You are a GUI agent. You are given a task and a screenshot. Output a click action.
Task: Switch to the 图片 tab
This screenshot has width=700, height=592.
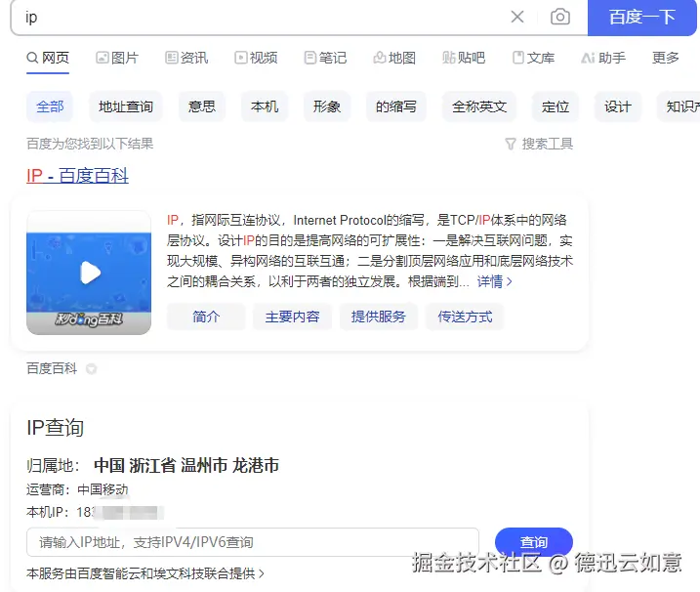pos(117,58)
